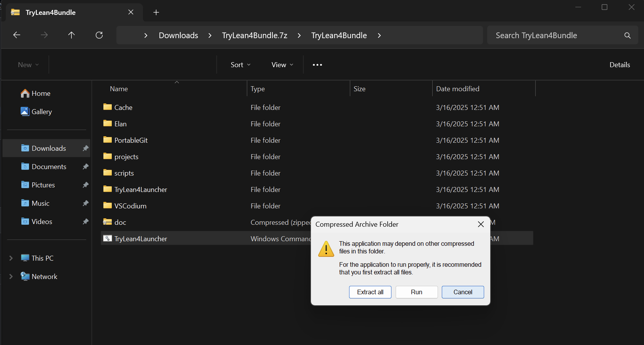This screenshot has height=345, width=644.
Task: Close the TryLean4Bundle tab
Action: click(131, 12)
